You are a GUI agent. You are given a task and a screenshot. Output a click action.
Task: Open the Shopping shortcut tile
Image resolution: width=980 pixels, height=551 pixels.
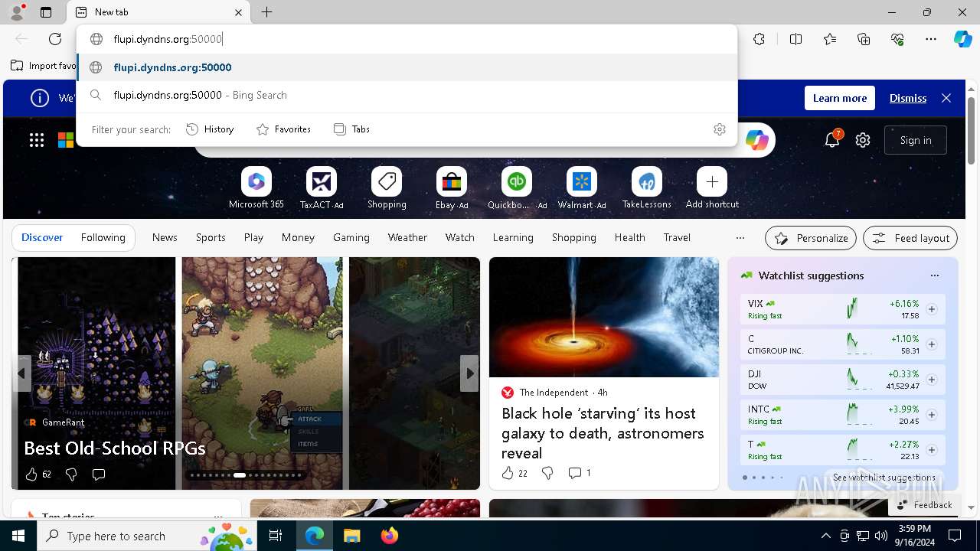point(387,187)
